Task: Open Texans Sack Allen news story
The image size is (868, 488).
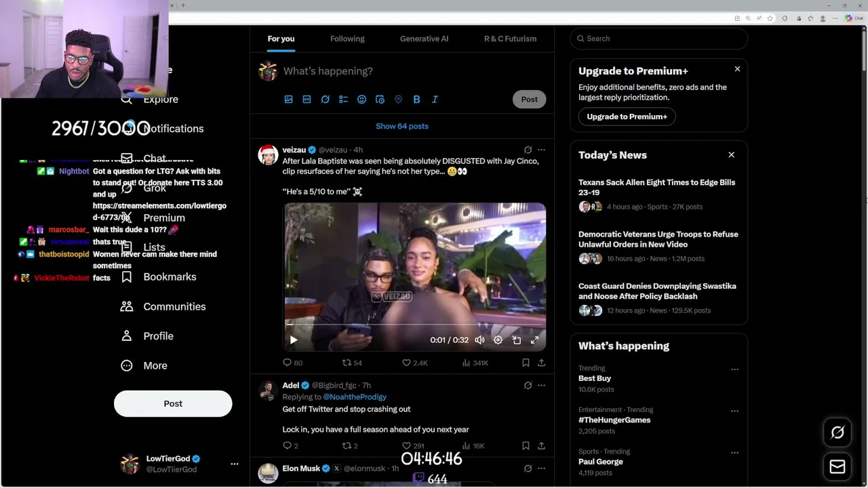Action: click(658, 195)
